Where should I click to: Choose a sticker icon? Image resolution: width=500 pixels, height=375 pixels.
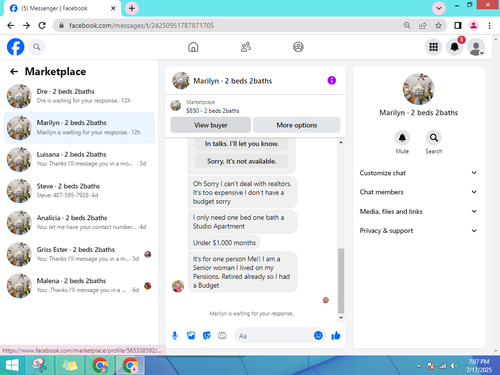tap(207, 335)
